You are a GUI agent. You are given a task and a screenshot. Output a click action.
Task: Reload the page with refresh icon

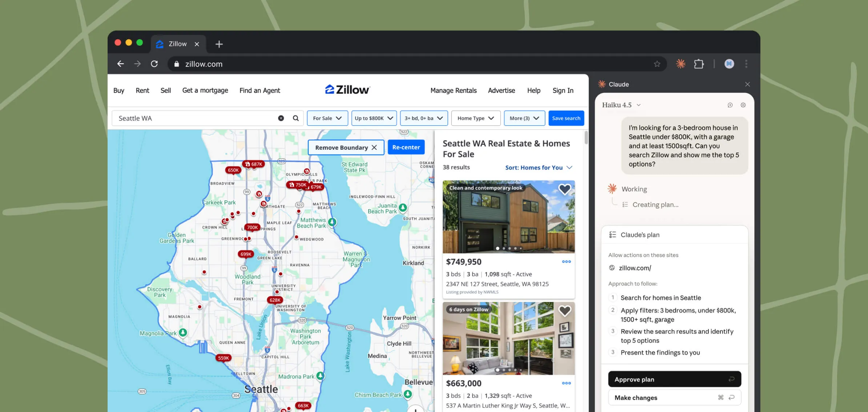154,64
